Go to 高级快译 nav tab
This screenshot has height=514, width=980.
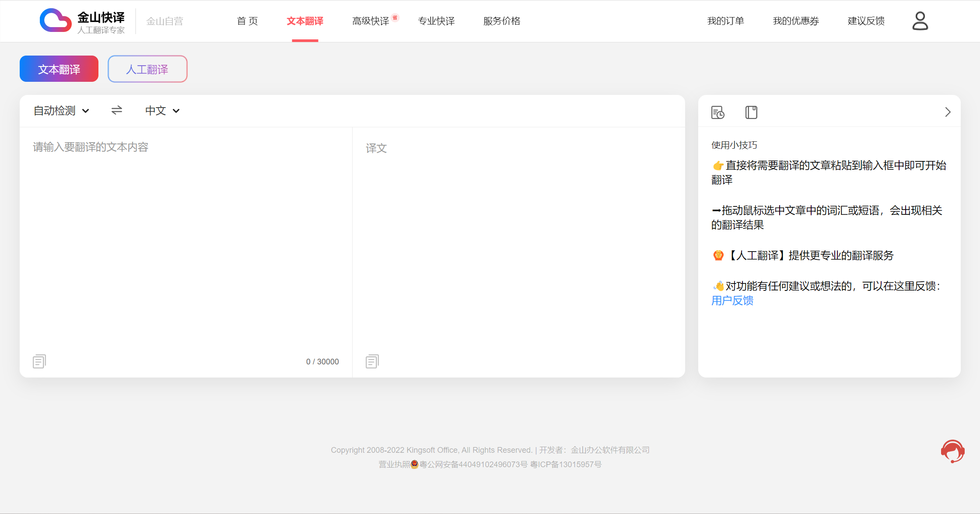pyautogui.click(x=371, y=21)
